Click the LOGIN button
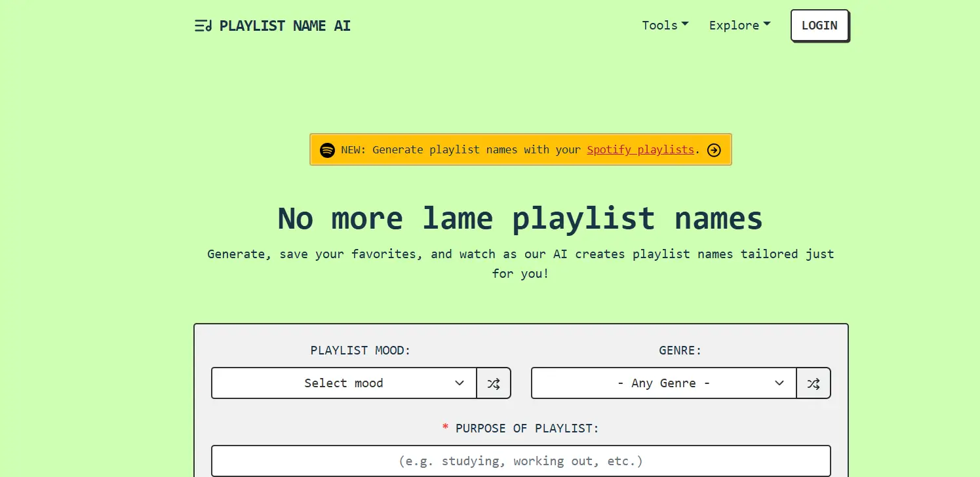This screenshot has height=477, width=980. (x=819, y=26)
